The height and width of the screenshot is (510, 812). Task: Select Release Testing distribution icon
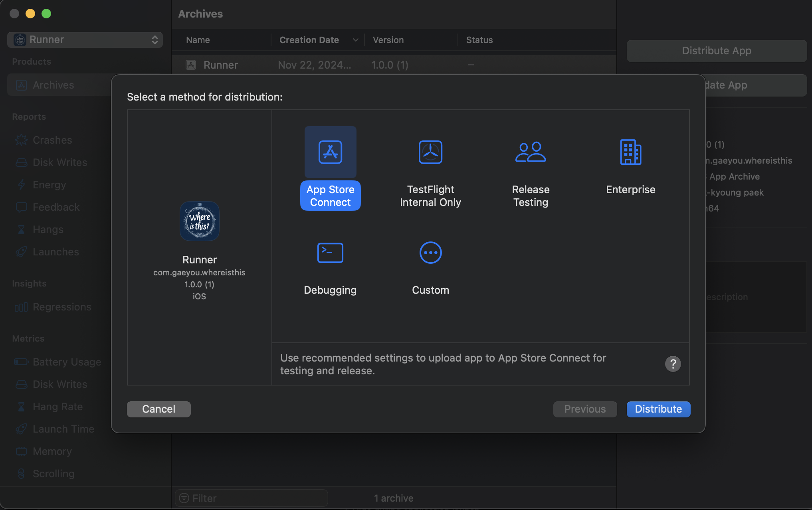click(x=531, y=152)
